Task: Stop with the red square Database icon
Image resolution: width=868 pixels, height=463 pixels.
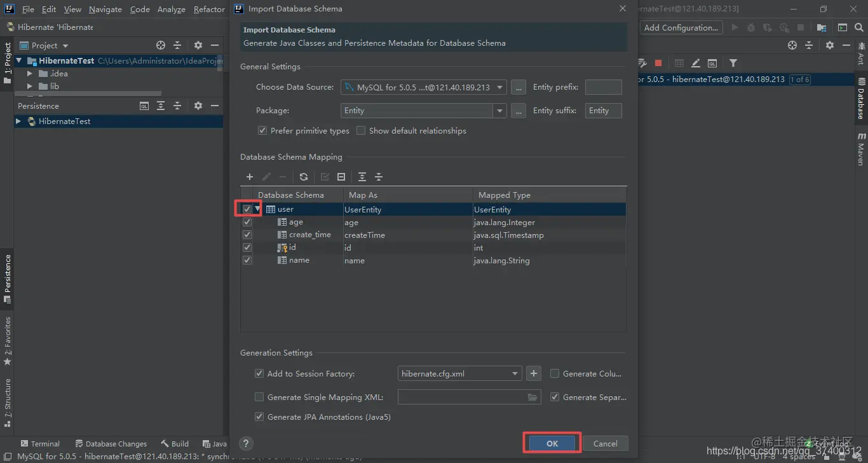Action: (658, 63)
